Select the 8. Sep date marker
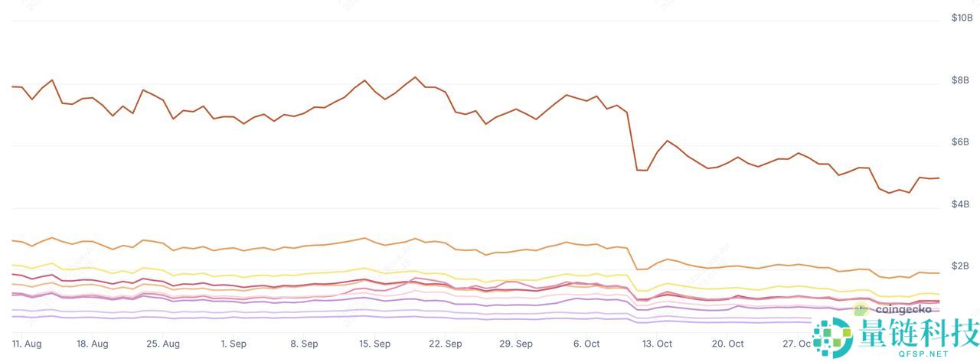 [x=304, y=344]
